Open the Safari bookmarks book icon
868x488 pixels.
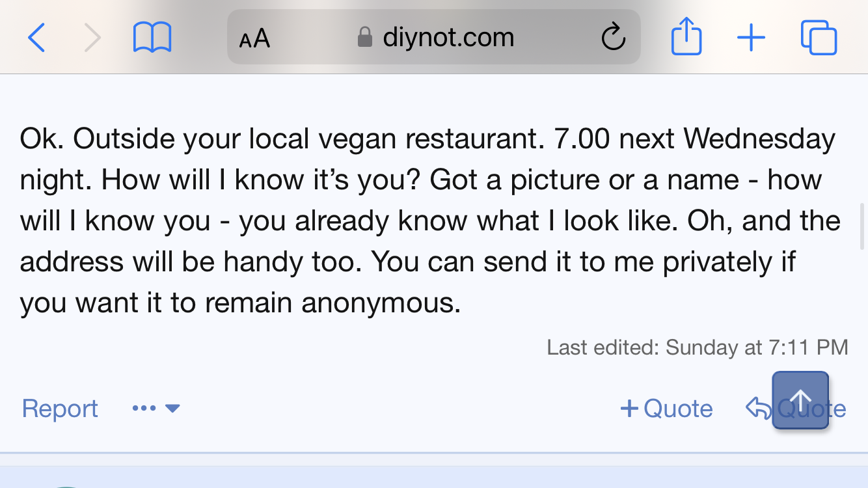[152, 38]
